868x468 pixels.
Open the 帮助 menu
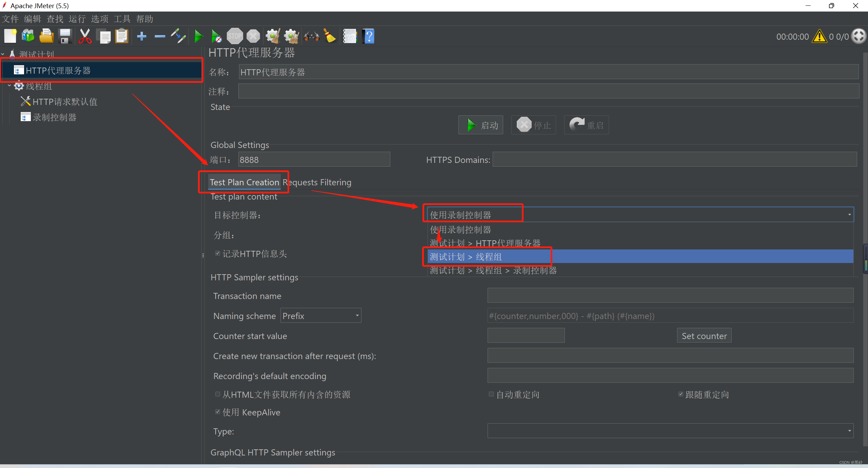[x=144, y=19]
